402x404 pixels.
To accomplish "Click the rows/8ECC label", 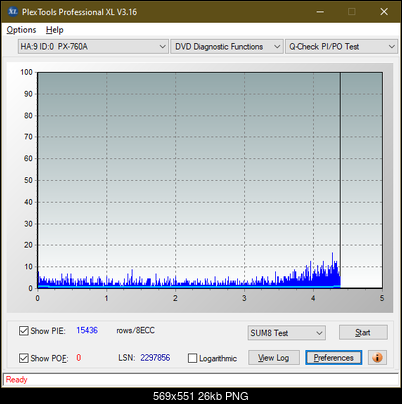I will [x=135, y=330].
